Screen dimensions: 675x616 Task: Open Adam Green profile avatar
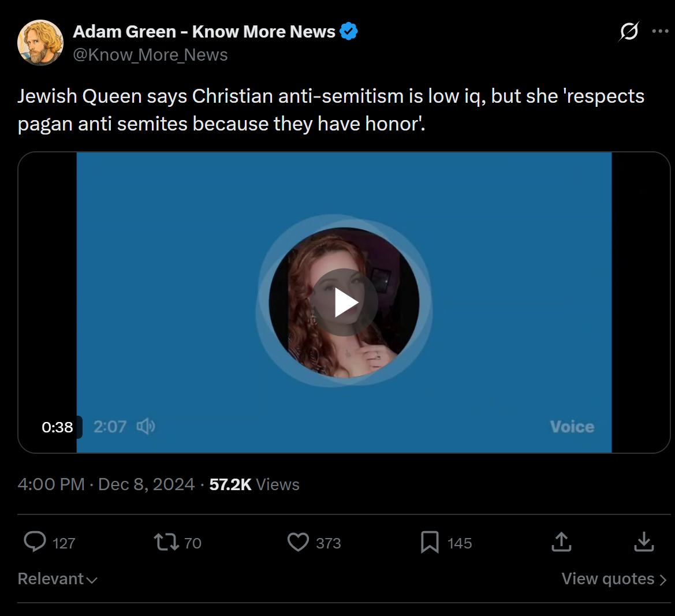[40, 43]
